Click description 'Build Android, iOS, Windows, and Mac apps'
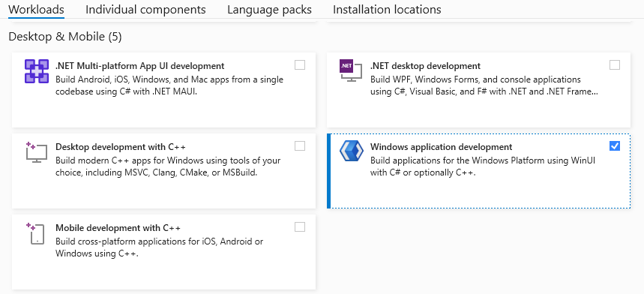Screen dimensions: 644x294 [x=169, y=85]
